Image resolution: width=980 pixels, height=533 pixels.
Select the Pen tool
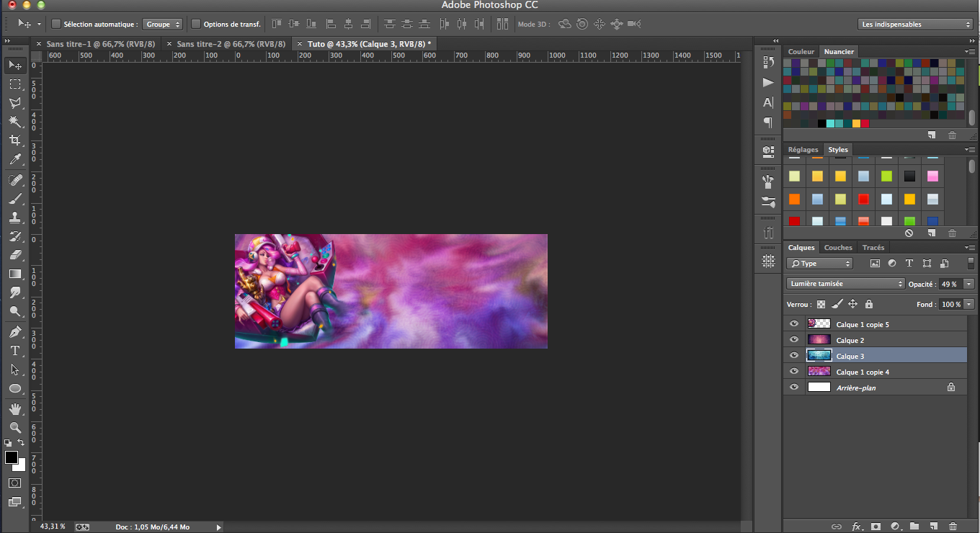[x=15, y=332]
